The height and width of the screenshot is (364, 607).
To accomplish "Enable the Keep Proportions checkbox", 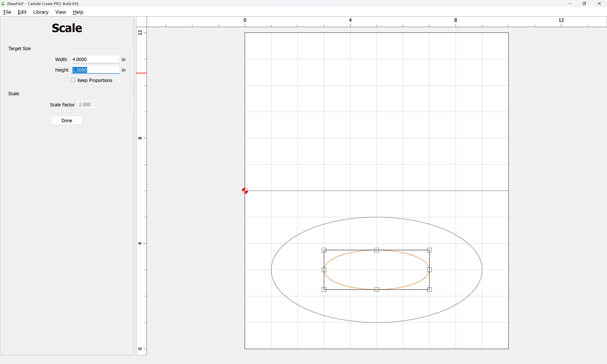I will click(x=73, y=80).
